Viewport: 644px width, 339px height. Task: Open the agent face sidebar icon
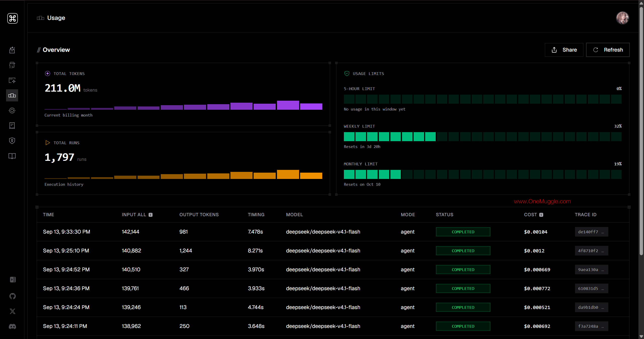pyautogui.click(x=12, y=65)
